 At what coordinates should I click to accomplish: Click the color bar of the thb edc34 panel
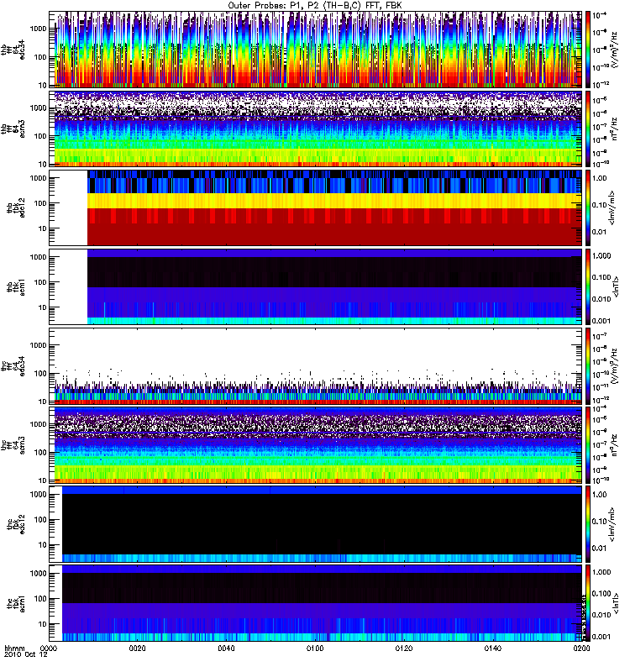(588, 50)
